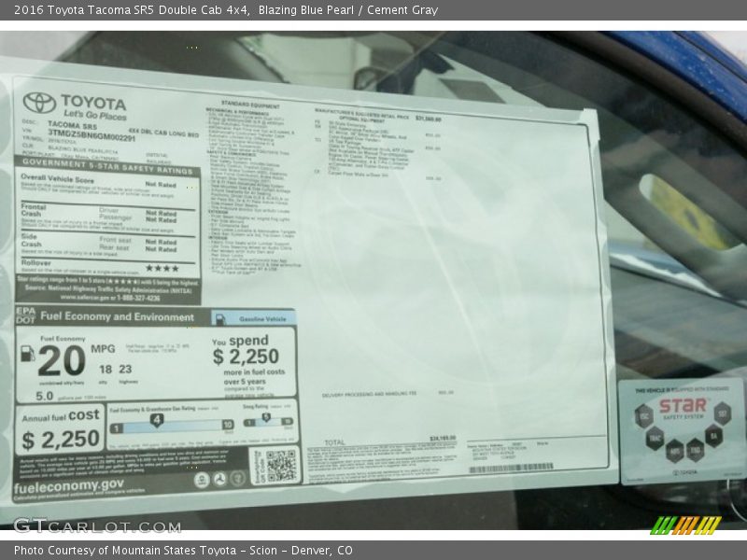Click the striped color logo at bottom right

[x=685, y=525]
